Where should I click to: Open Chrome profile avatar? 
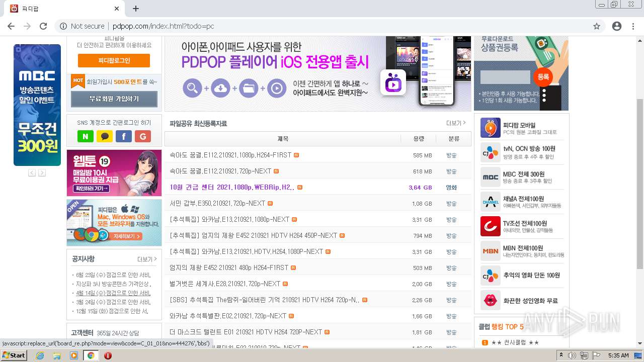click(617, 26)
